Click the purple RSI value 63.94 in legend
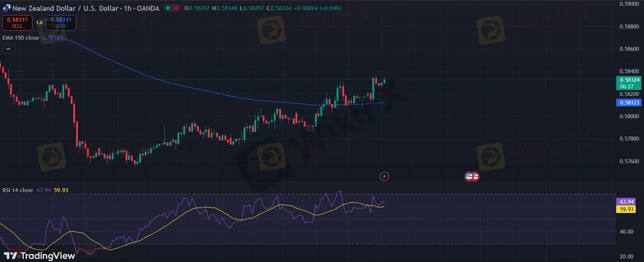Image resolution: width=644 pixels, height=262 pixels. pyautogui.click(x=44, y=190)
